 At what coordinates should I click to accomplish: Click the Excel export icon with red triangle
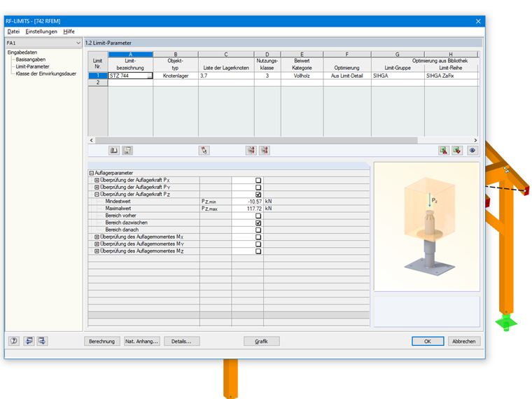[444, 150]
